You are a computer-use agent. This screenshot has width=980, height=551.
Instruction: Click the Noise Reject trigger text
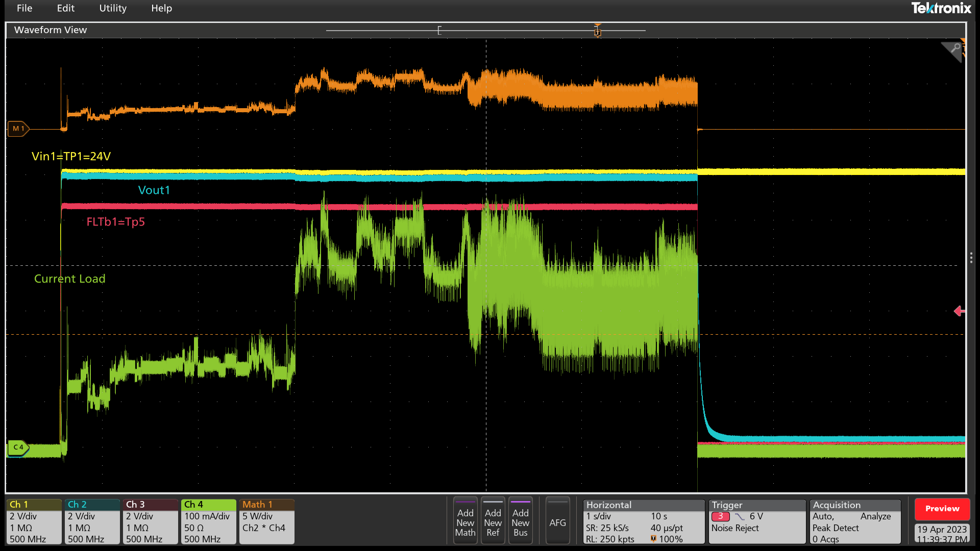pyautogui.click(x=735, y=528)
